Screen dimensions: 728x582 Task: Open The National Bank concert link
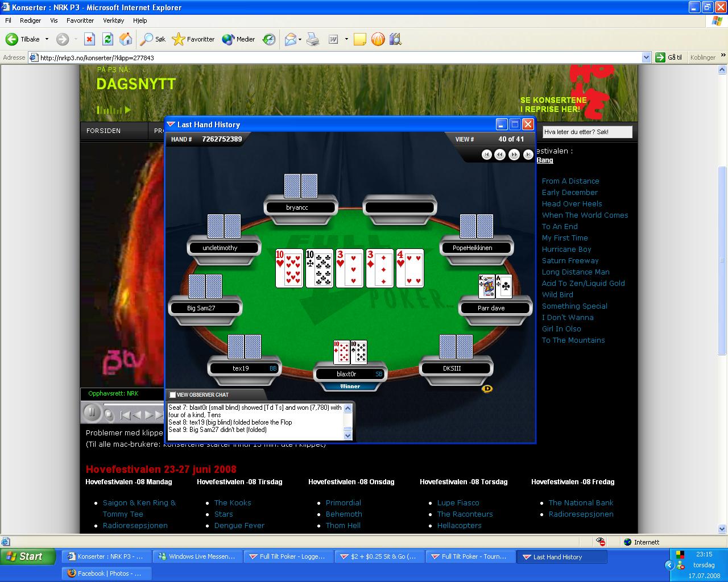tap(581, 502)
